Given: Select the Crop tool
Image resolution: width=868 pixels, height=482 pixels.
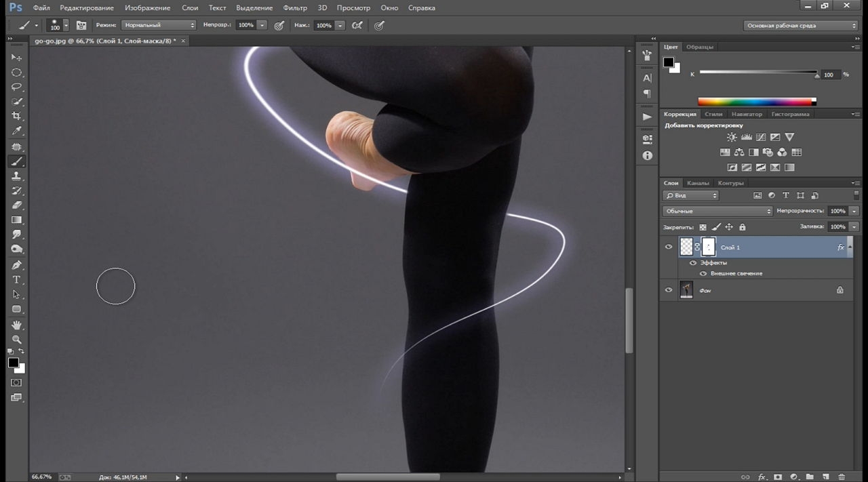Looking at the screenshot, I should [17, 116].
